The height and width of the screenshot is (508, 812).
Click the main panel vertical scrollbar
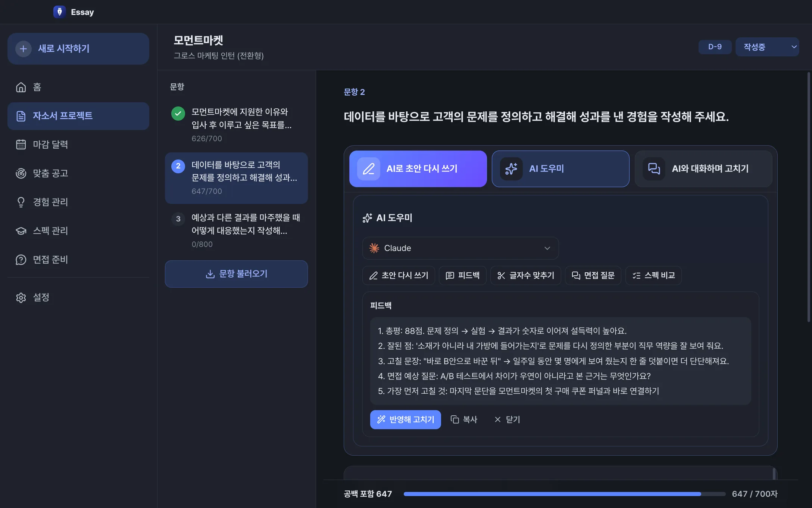click(x=809, y=196)
